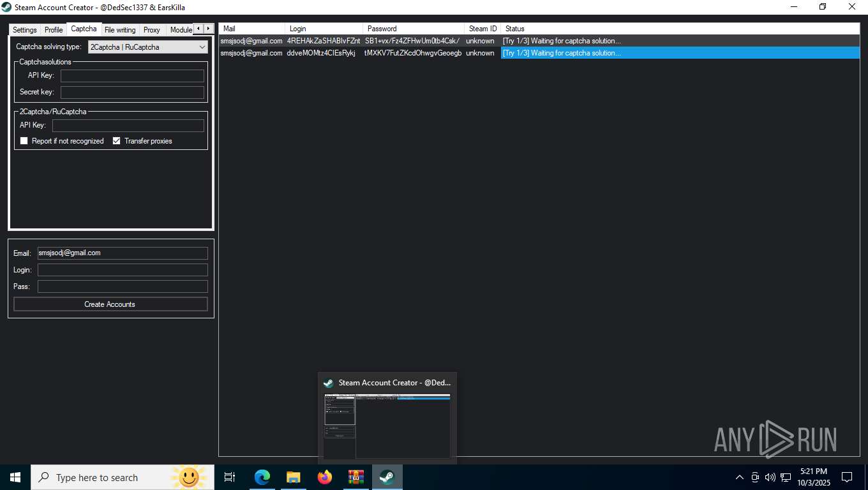Viewport: 868px width, 490px height.
Task: Open the volume control tray icon
Action: (x=770, y=477)
